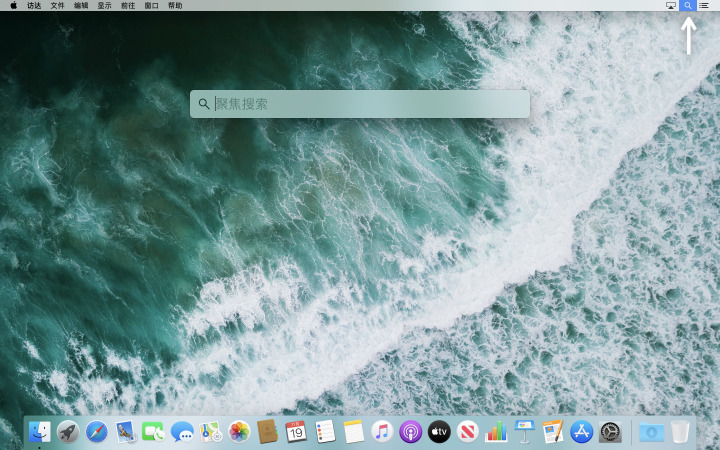Open Trash in the Dock
This screenshot has height=450, width=720.
[680, 432]
